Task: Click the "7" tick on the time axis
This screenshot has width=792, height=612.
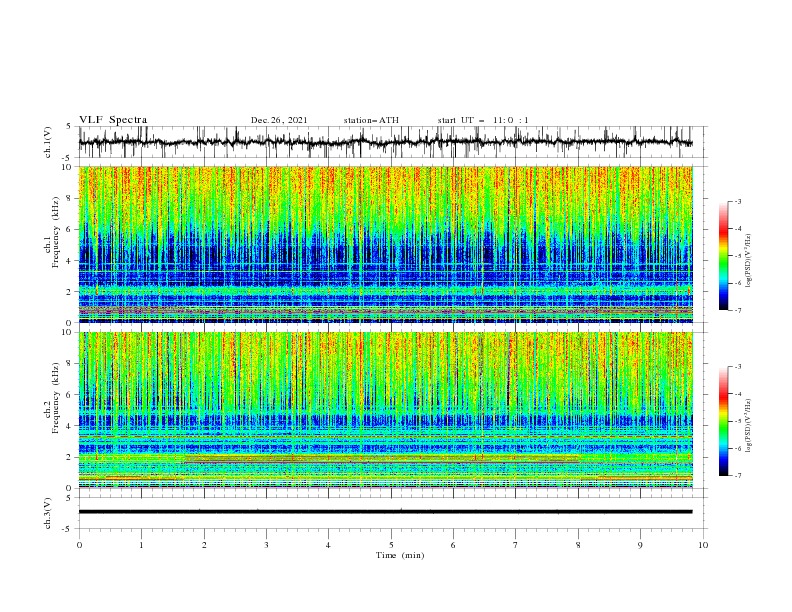Action: coord(516,545)
